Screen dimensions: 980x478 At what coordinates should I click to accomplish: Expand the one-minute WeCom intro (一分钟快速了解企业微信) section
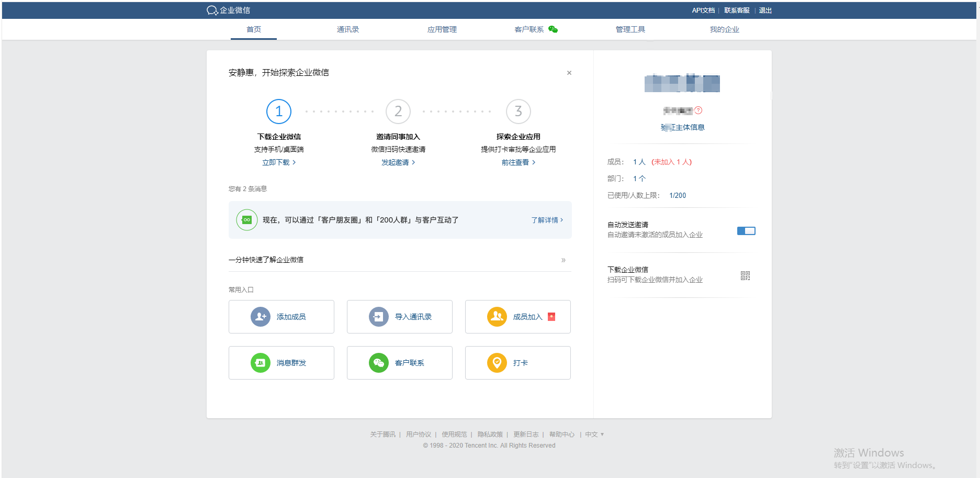pos(563,260)
